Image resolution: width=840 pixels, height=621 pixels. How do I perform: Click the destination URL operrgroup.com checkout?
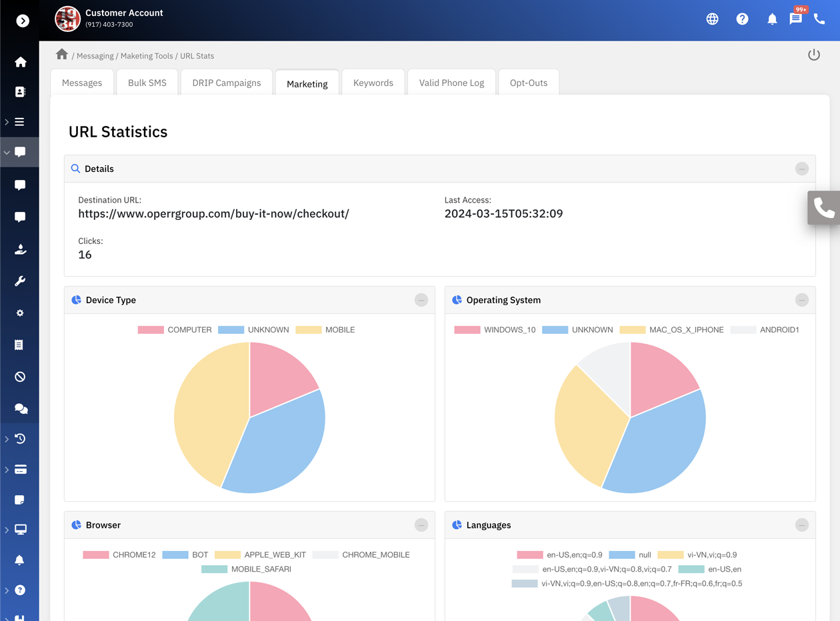(x=214, y=214)
